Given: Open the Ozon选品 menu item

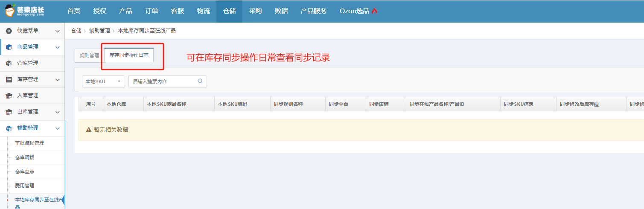Looking at the screenshot, I should point(358,11).
